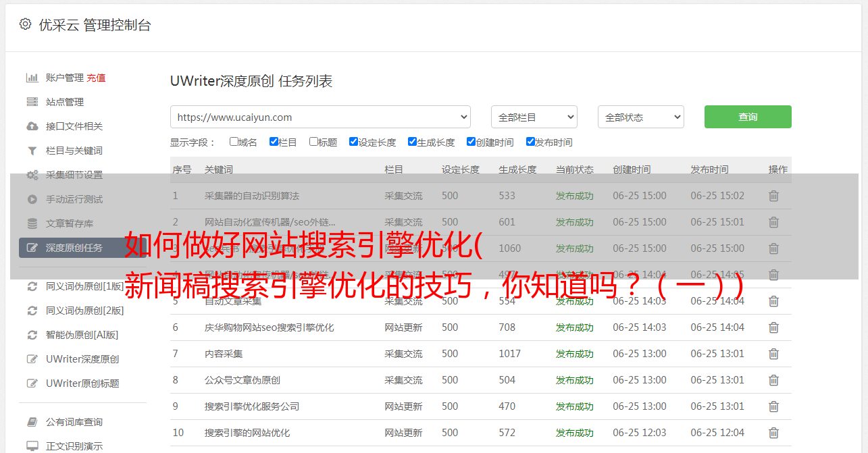Click the gears icon for 采集细节设置

(x=32, y=175)
